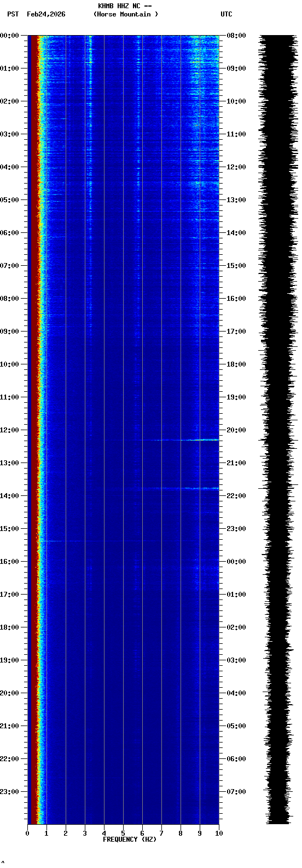Click the UTC time label '03:00'
The width and height of the screenshot is (302, 868).
[236, 660]
